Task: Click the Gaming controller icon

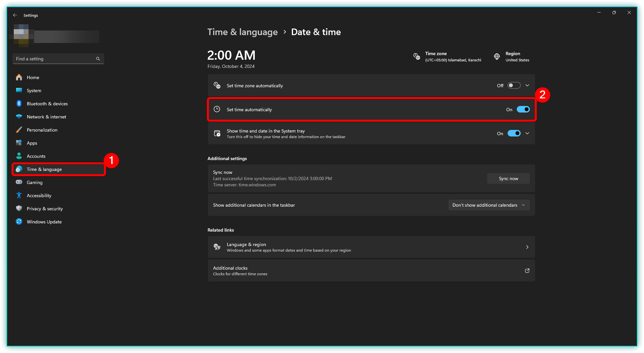Action: pos(19,182)
